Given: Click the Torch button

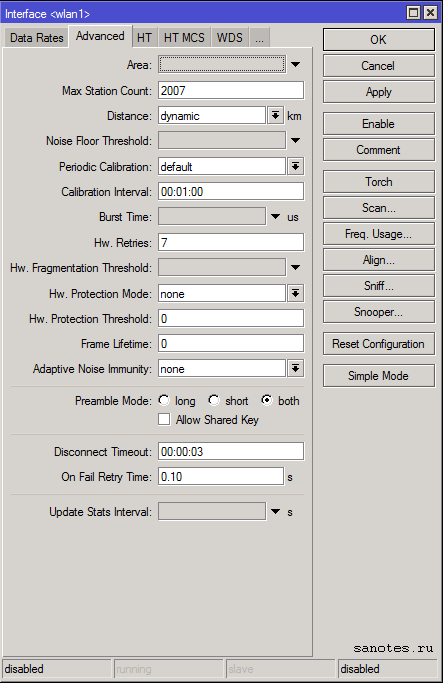Looking at the screenshot, I should pos(379,182).
